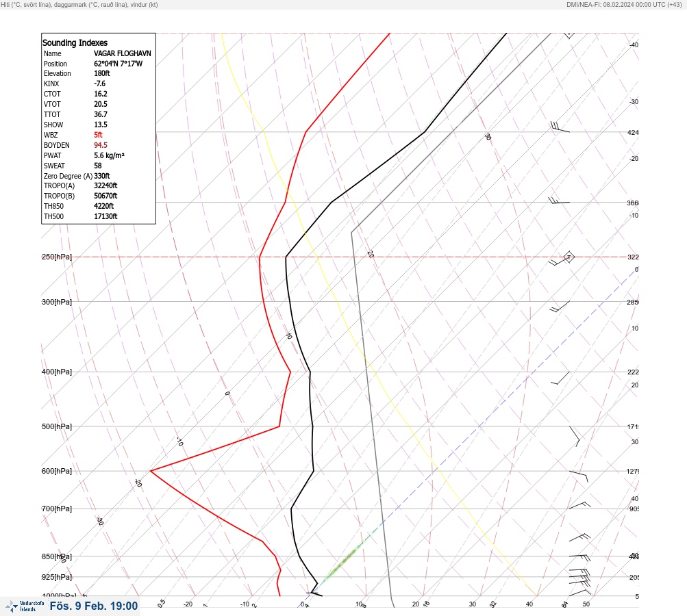Select the '700[hPa]' pressure label
The image size is (687, 616).
[x=57, y=509]
